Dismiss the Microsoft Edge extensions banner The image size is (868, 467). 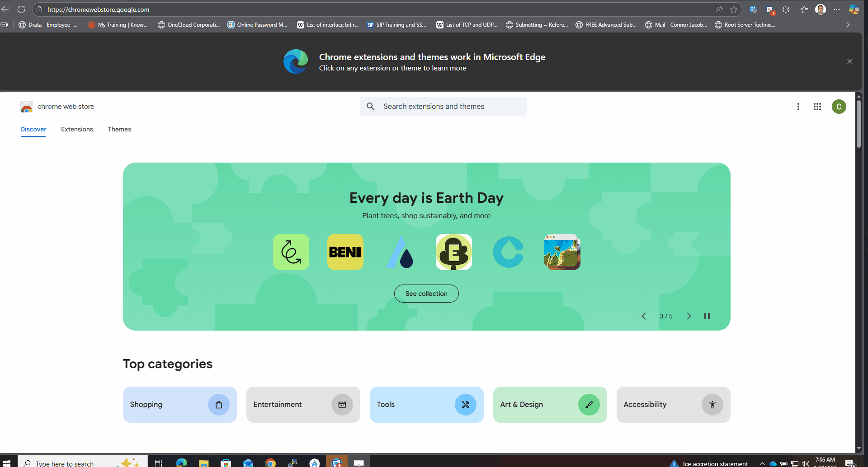pyautogui.click(x=849, y=61)
